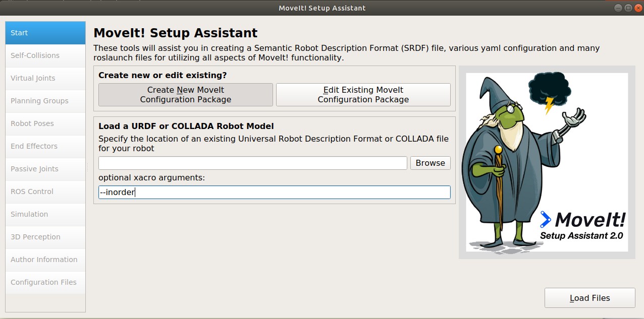Screen dimensions: 644x319
Task: Click the MoveIt wizard illustration
Action: click(547, 162)
